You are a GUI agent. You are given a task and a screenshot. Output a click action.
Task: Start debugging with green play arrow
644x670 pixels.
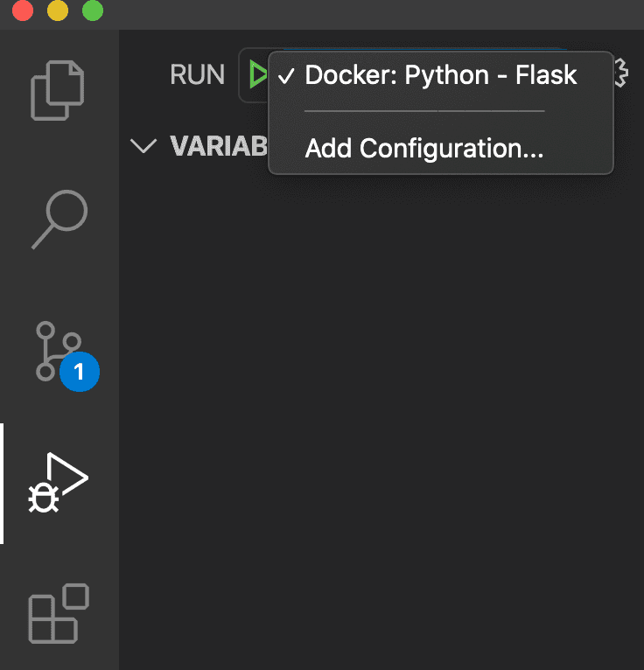(x=256, y=75)
